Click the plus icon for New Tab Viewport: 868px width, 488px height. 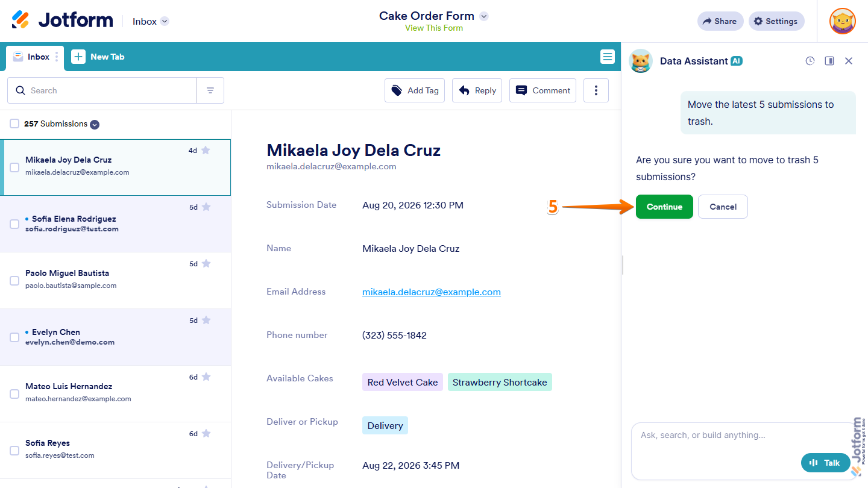coord(78,57)
